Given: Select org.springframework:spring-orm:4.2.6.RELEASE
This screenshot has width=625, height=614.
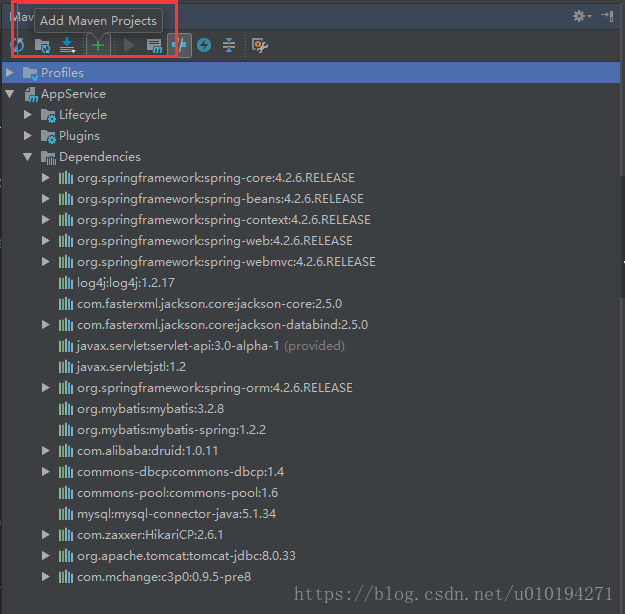Looking at the screenshot, I should tap(215, 388).
